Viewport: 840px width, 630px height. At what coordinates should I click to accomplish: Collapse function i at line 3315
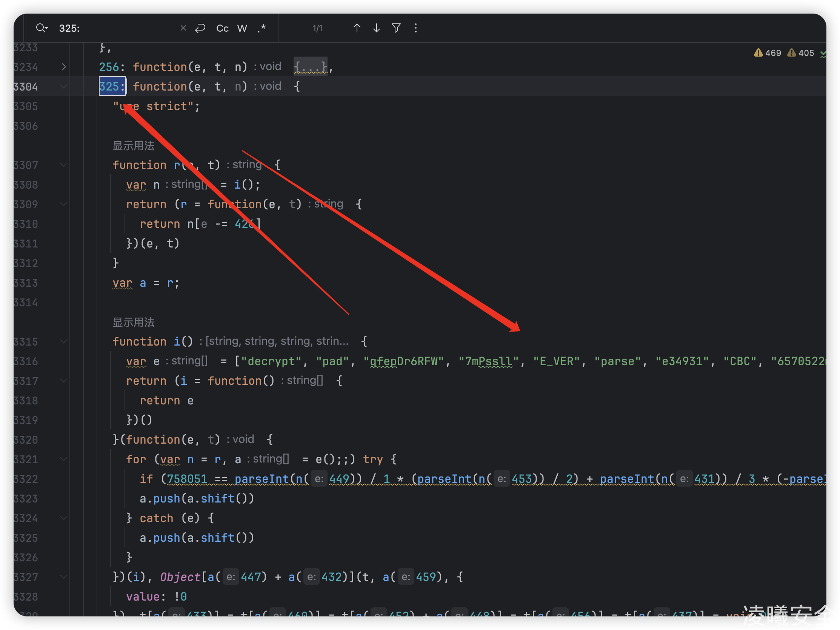click(x=64, y=341)
